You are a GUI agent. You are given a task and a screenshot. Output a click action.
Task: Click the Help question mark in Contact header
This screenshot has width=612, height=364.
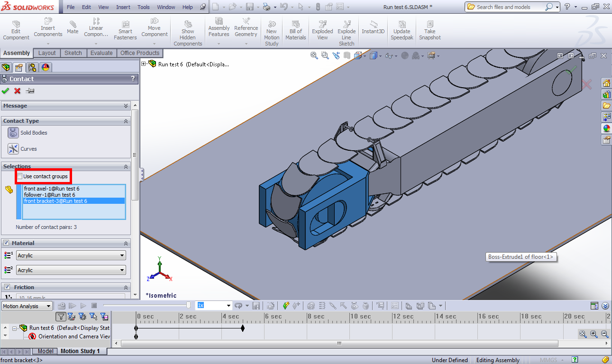pyautogui.click(x=133, y=79)
